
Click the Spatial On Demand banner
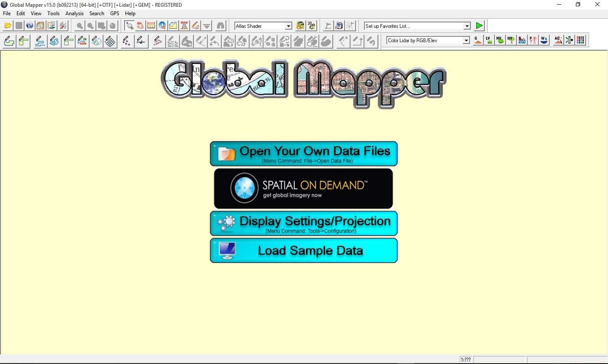[304, 188]
